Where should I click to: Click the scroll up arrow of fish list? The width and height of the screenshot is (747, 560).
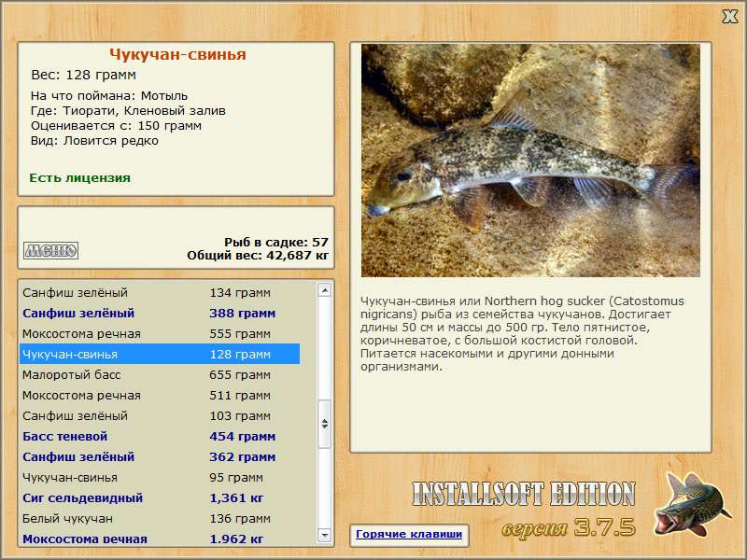pyautogui.click(x=324, y=290)
